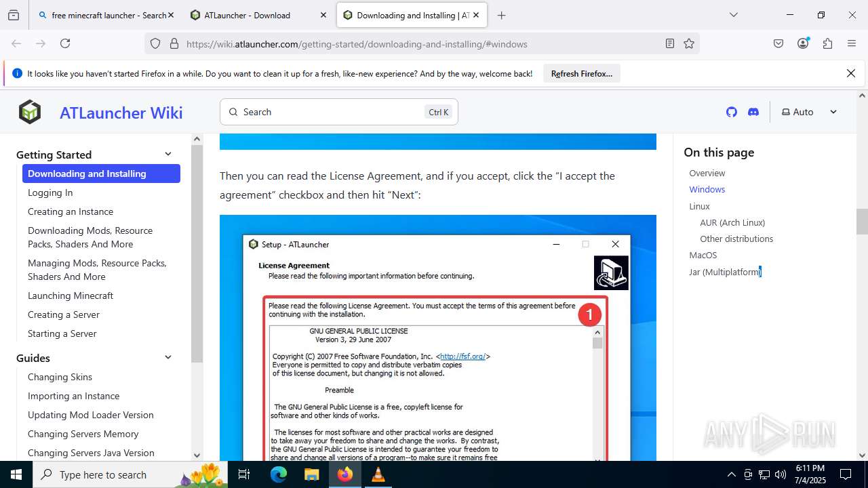Viewport: 868px width, 488px height.
Task: Open Importing an Instance guide
Action: pos(73,396)
